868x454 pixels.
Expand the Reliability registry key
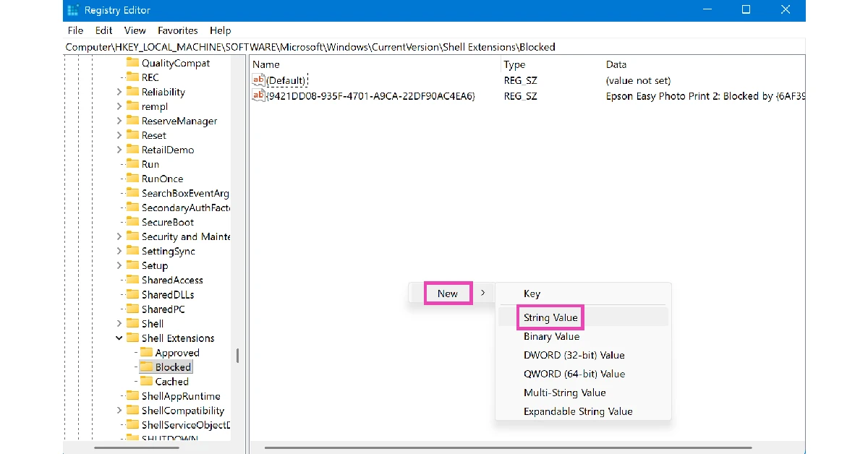pos(120,91)
